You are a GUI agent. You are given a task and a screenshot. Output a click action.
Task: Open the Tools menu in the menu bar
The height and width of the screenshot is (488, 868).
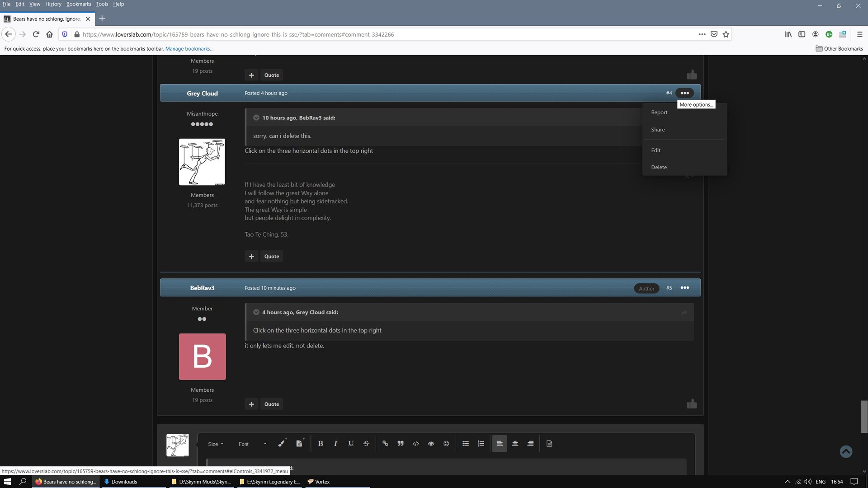coord(102,4)
